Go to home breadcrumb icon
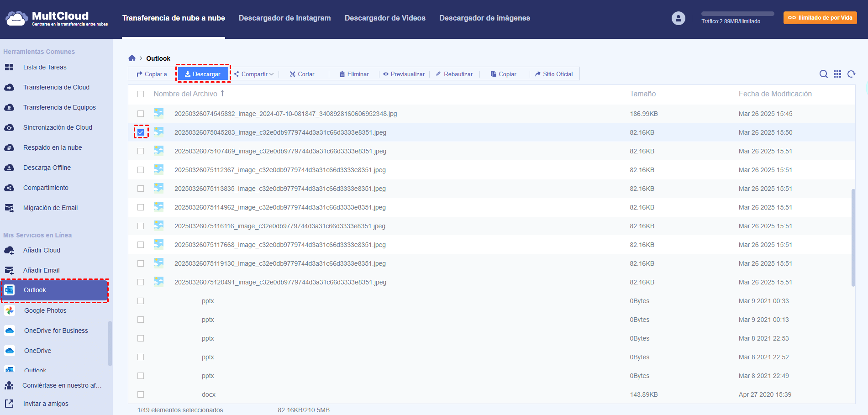 [x=132, y=58]
